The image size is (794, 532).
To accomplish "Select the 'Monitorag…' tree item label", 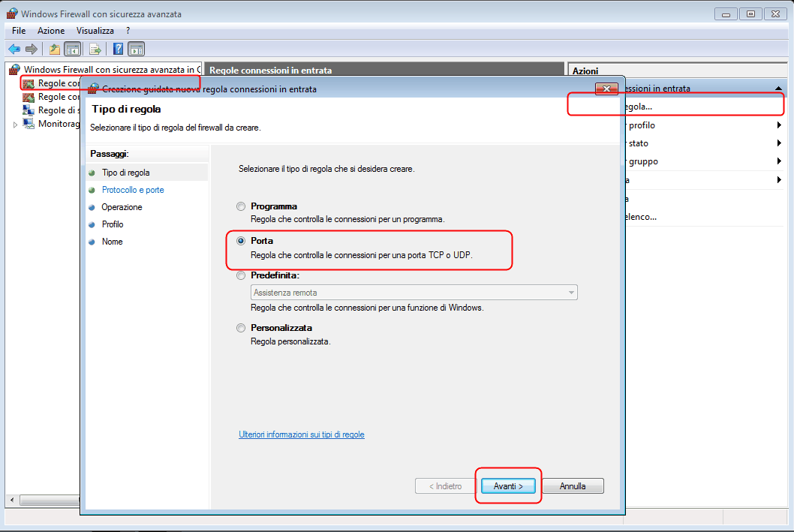I will pos(59,124).
